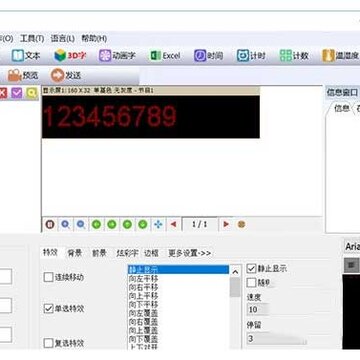This screenshot has width=360, height=360.
Task: Click the purple checkmark icon
Action: pos(17,93)
